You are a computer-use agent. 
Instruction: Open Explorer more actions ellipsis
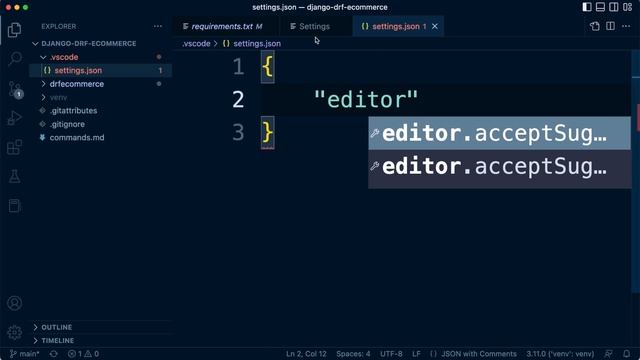pos(158,27)
